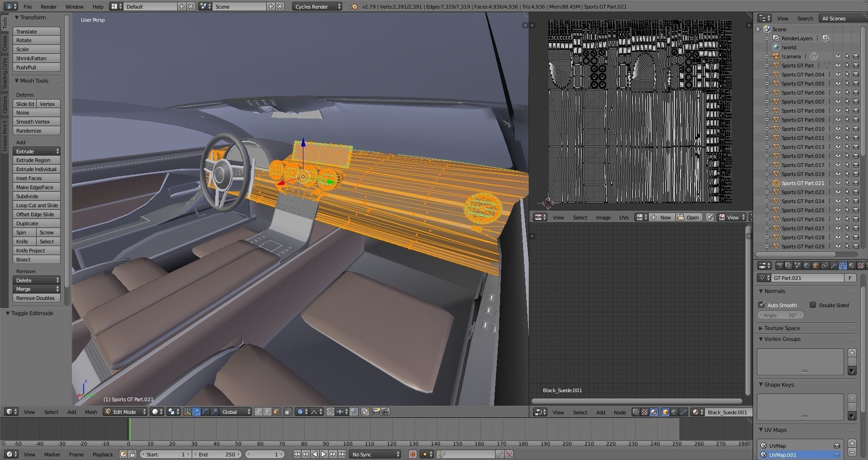868x460 pixels.
Task: Click the add vertex group plus icon
Action: (x=852, y=353)
